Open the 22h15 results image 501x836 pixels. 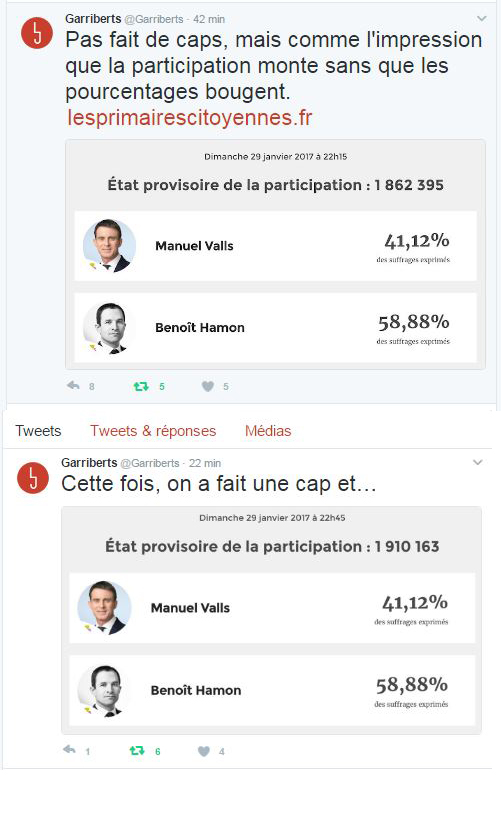pyautogui.click(x=275, y=254)
